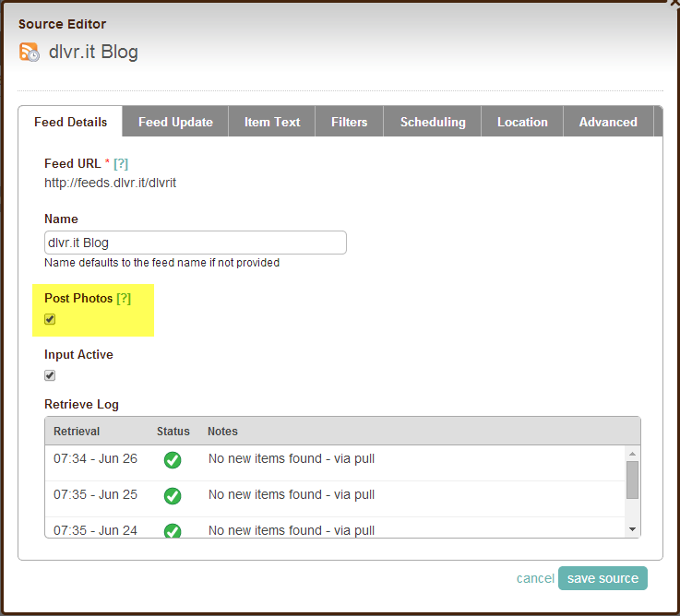Screen dimensions: 680x616
Task: Click the Input Active label
Action: pyautogui.click(x=78, y=355)
